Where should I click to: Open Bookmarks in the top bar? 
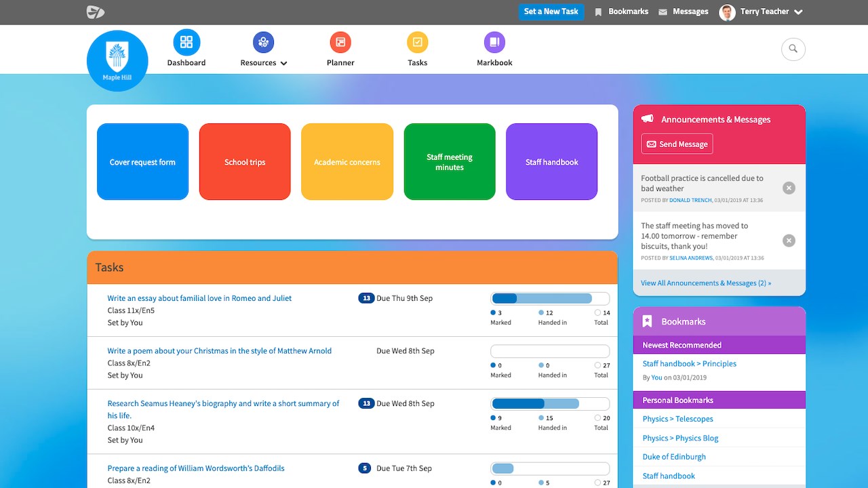[x=629, y=12]
